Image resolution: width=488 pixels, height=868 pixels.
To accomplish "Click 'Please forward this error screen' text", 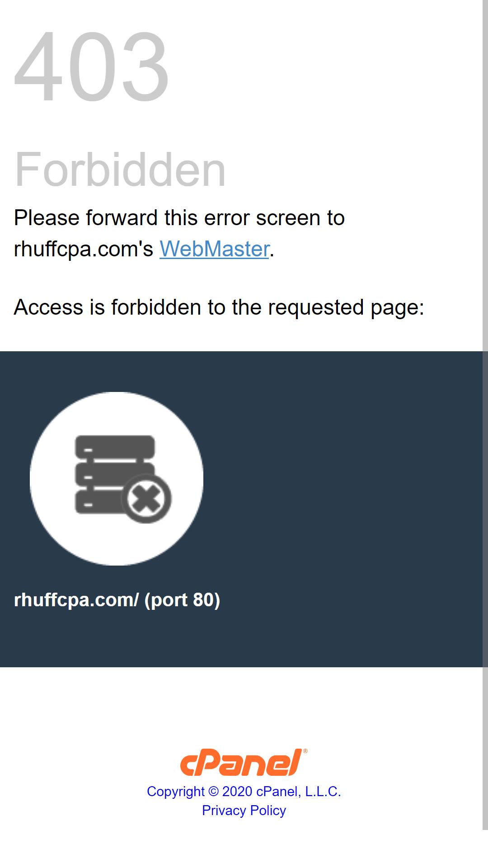I will (179, 218).
